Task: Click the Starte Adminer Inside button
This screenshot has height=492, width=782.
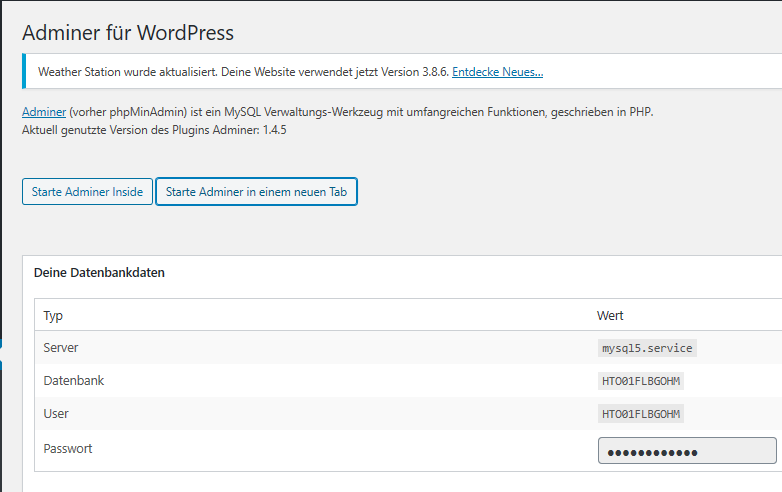Action: coord(87,192)
